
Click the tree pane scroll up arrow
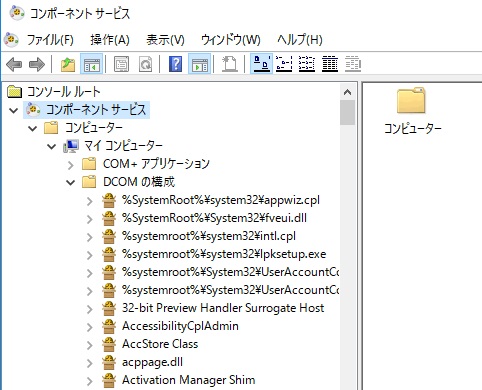[x=347, y=92]
